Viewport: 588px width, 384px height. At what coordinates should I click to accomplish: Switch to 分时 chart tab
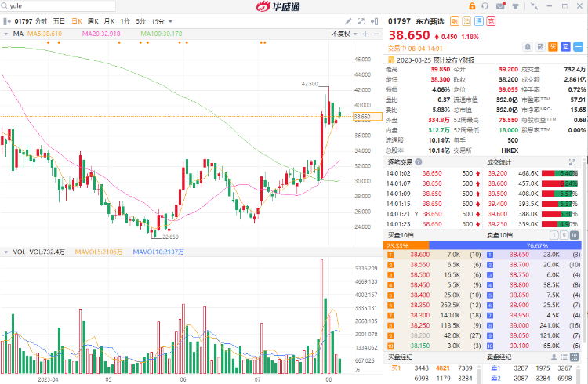click(x=42, y=21)
